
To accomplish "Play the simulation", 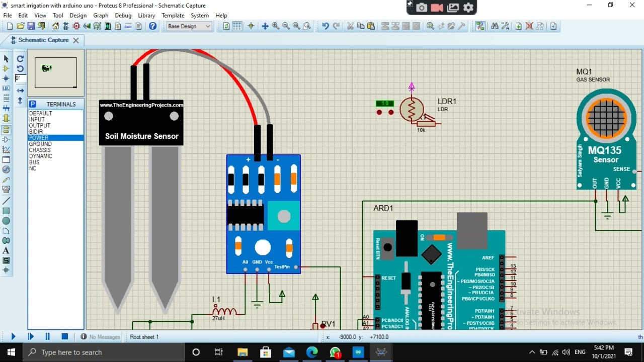I will (14, 337).
